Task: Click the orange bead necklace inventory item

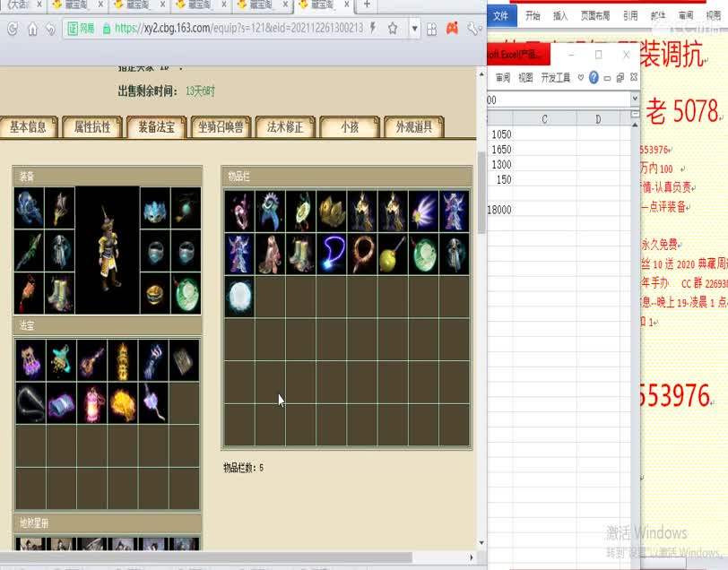Action: point(362,255)
